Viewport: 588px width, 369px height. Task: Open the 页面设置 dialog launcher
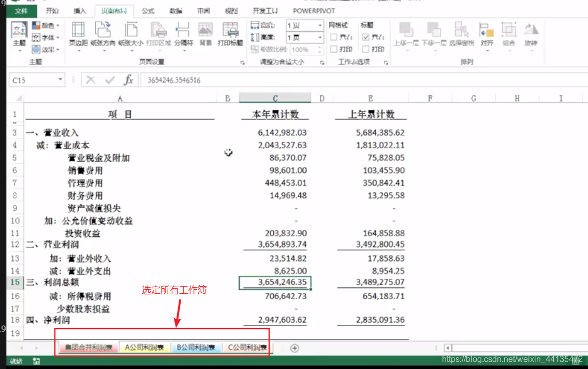click(242, 62)
